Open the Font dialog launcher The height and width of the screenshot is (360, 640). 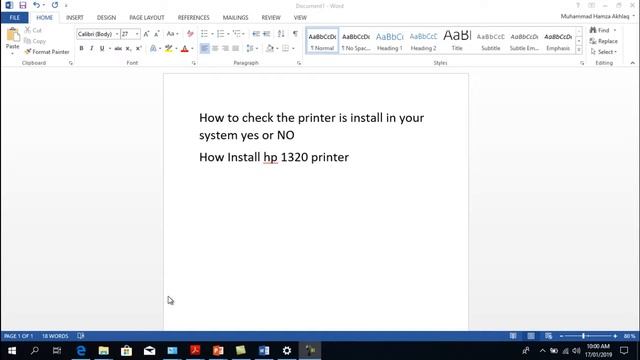pos(193,63)
